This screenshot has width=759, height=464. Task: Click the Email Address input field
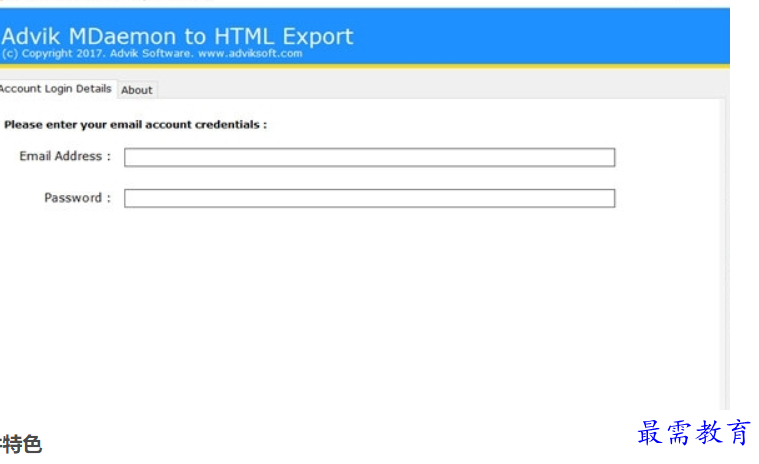[x=369, y=157]
